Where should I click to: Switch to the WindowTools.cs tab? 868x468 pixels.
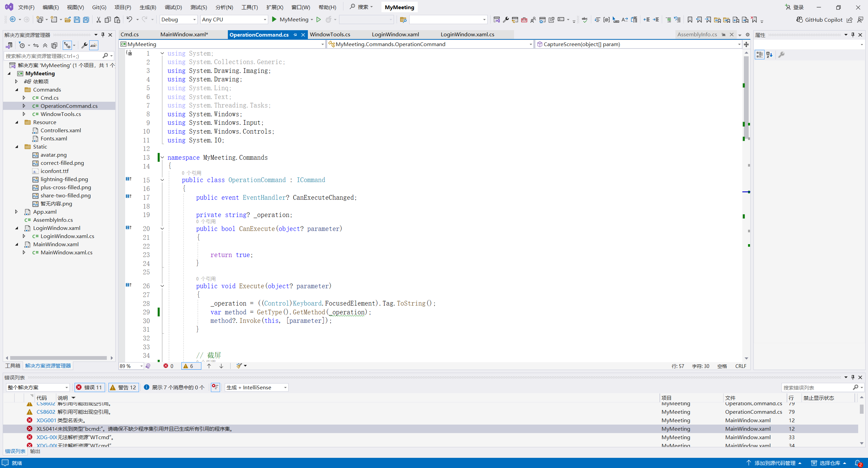point(330,34)
